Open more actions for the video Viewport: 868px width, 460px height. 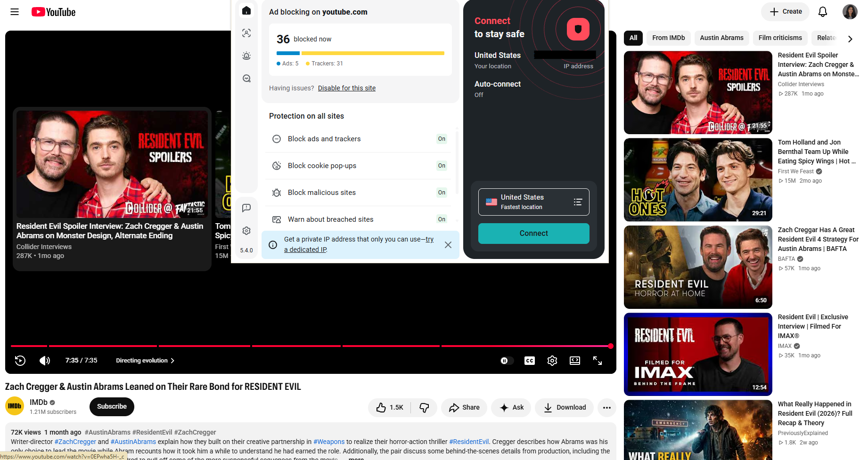(x=607, y=407)
